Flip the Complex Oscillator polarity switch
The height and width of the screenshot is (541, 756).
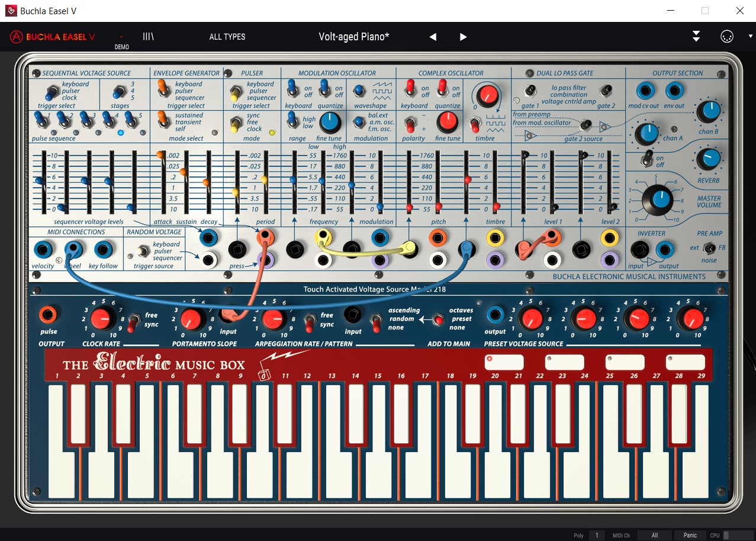[410, 124]
